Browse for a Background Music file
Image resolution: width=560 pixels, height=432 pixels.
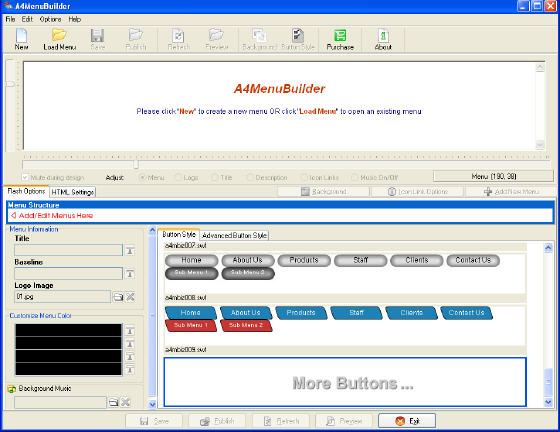(113, 402)
